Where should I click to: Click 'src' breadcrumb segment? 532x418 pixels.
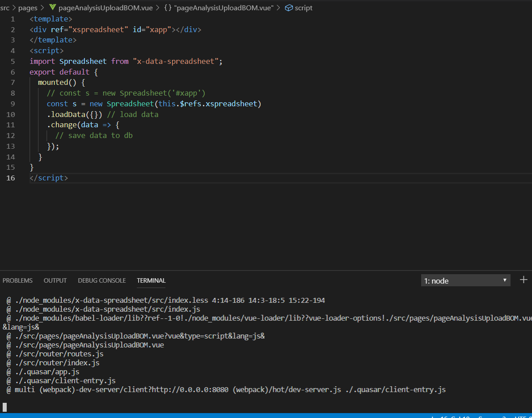click(5, 8)
